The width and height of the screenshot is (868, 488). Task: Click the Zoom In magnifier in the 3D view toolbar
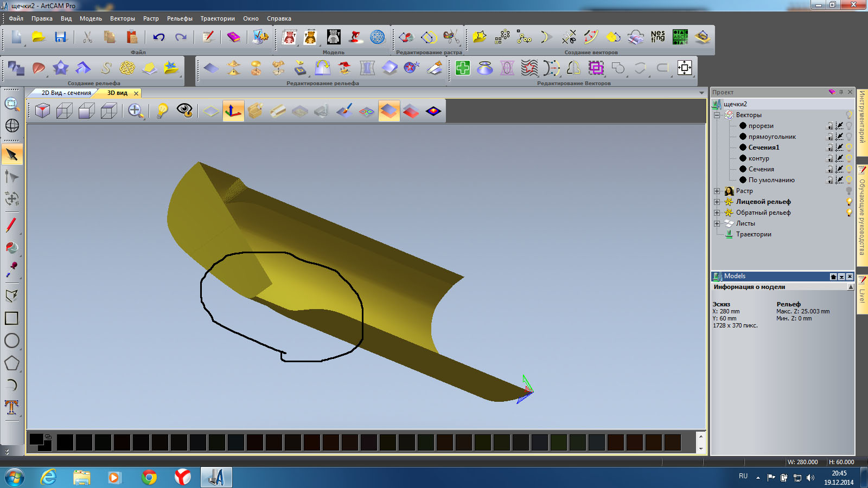136,111
